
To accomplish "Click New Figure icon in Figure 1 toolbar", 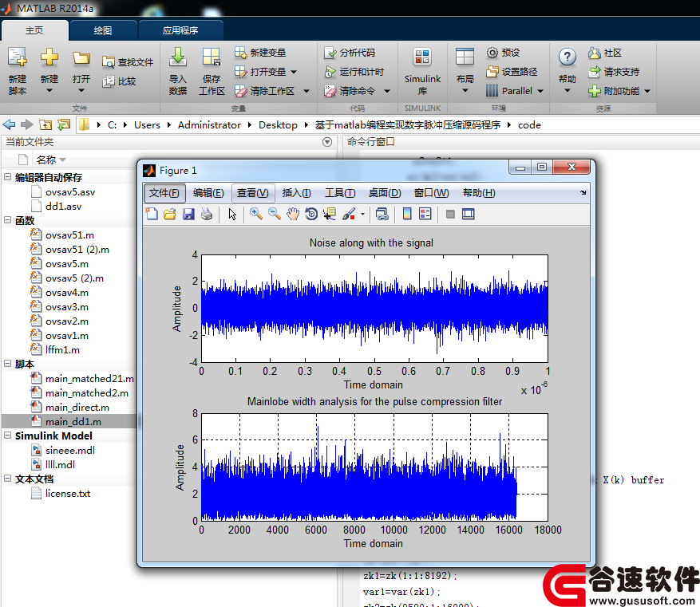I will 152,214.
